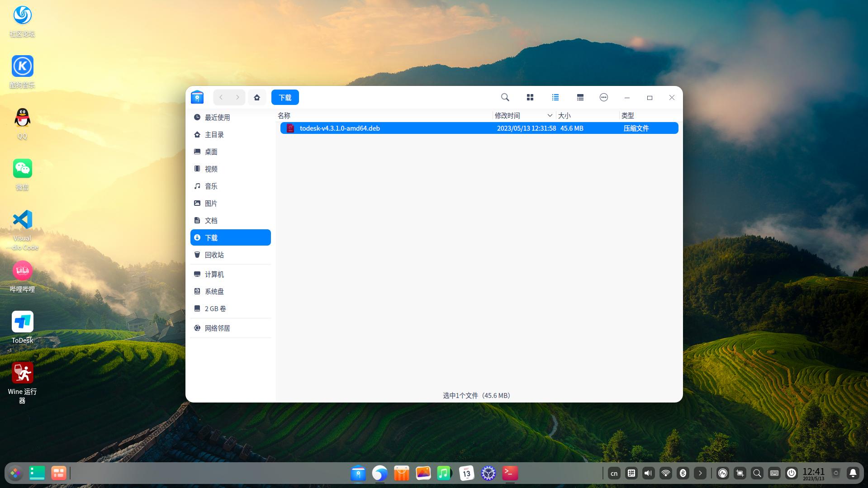Image resolution: width=868 pixels, height=488 pixels.
Task: Sort files by 大小 column header
Action: point(564,115)
